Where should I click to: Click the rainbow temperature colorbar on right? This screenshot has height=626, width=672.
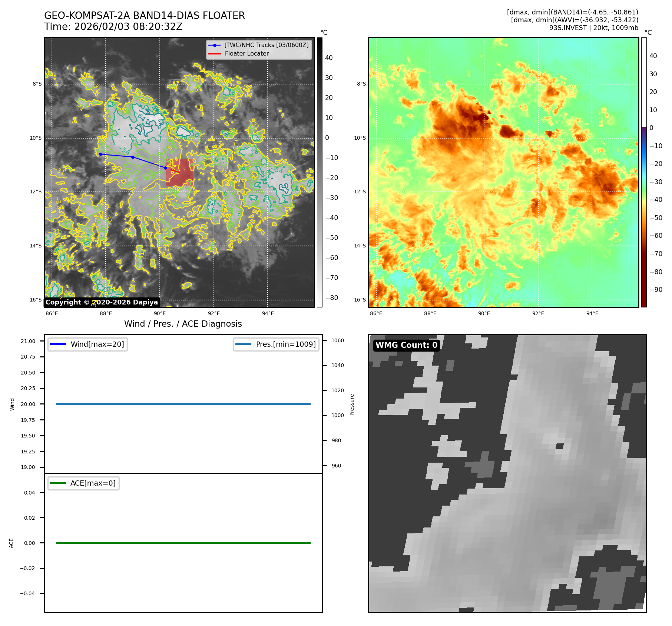[x=644, y=172]
